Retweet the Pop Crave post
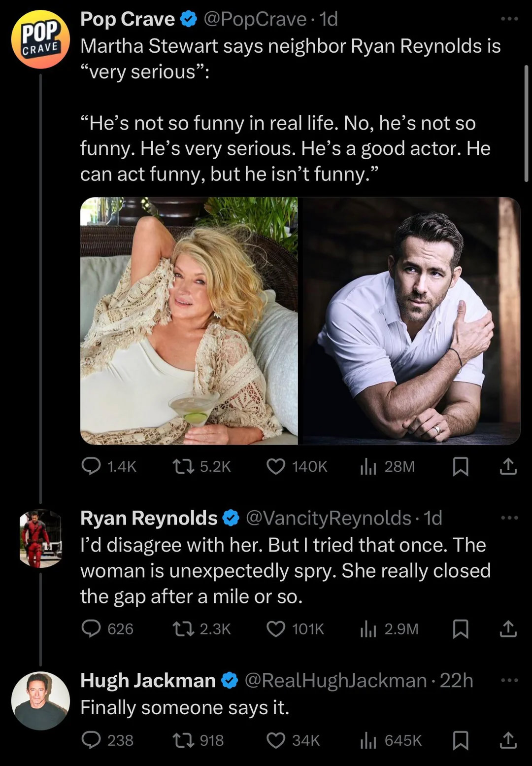 tap(183, 466)
